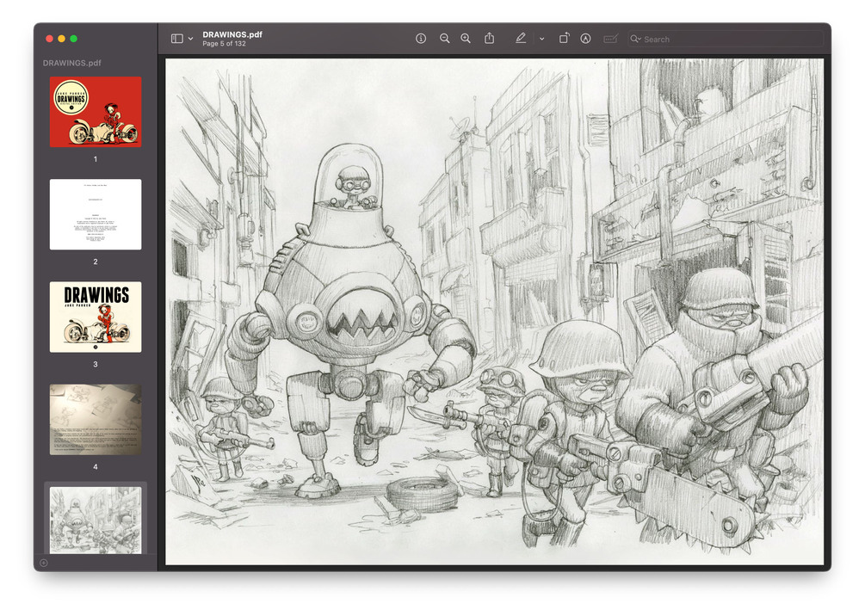Click the Zoom Out magnifier icon
This screenshot has width=865, height=616.
(x=445, y=39)
